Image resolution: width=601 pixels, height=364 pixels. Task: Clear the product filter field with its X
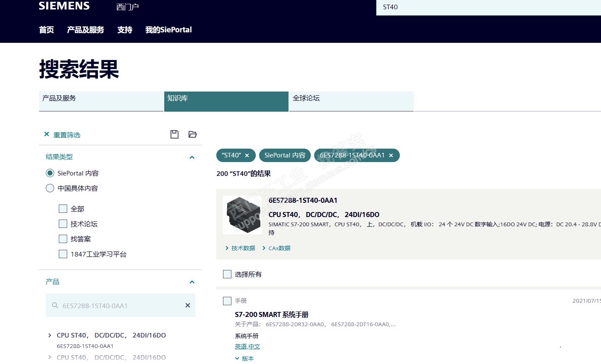coord(188,305)
